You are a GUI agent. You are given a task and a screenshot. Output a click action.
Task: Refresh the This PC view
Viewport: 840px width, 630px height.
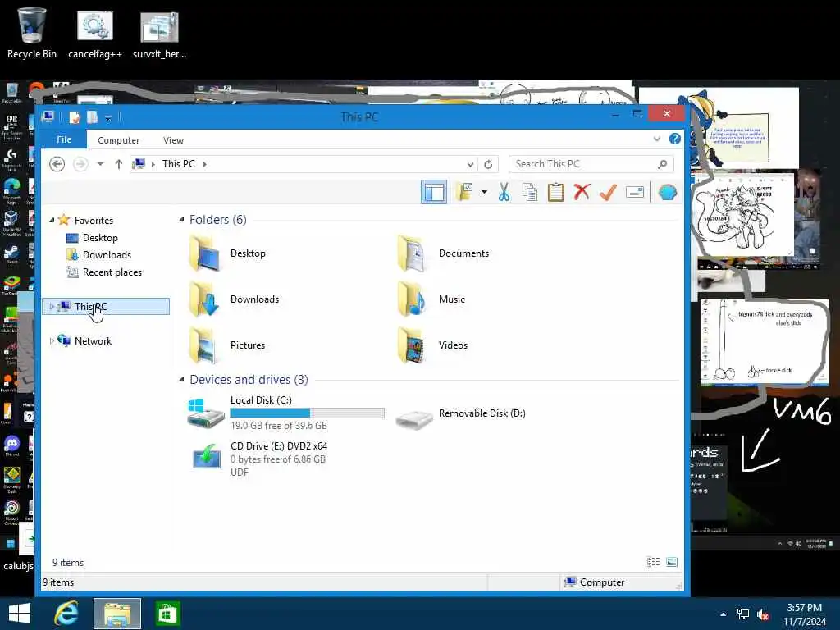pyautogui.click(x=488, y=164)
